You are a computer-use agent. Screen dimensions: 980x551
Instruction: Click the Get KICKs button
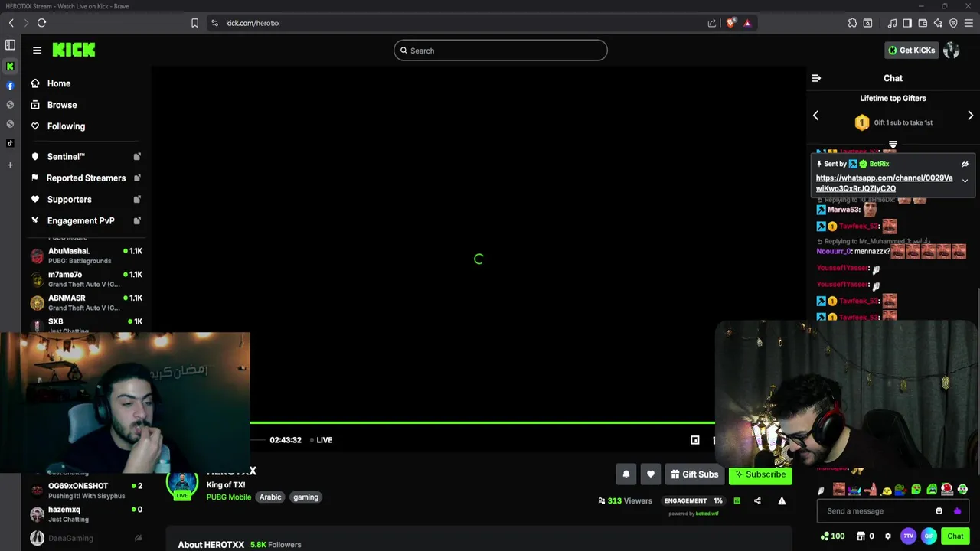tap(911, 51)
